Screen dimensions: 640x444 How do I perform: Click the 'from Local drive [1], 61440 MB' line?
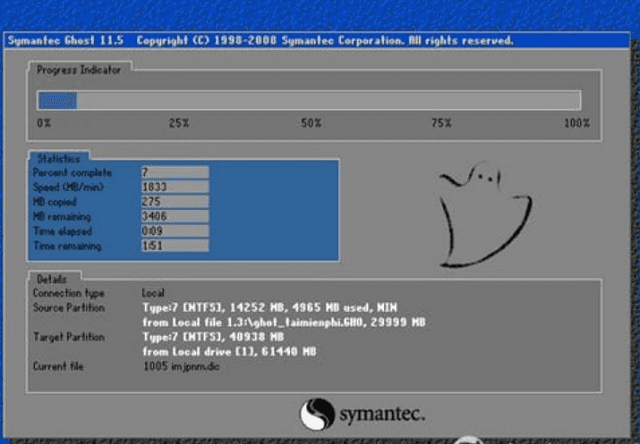tap(229, 351)
